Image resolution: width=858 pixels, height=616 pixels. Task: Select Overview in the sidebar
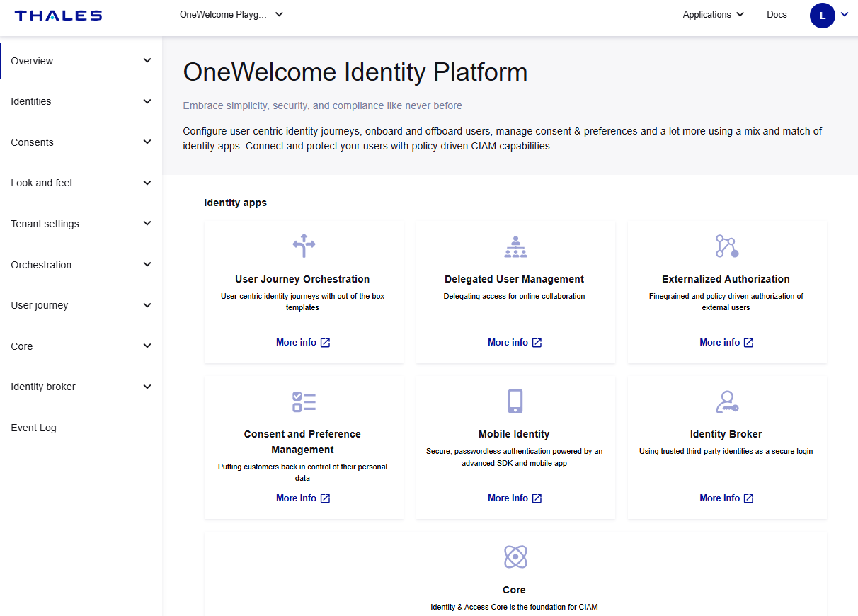coord(32,61)
